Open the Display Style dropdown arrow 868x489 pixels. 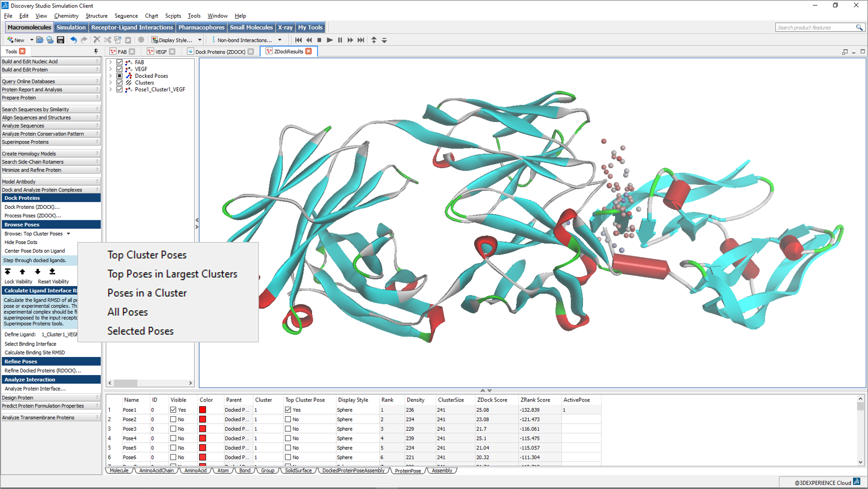coord(200,40)
